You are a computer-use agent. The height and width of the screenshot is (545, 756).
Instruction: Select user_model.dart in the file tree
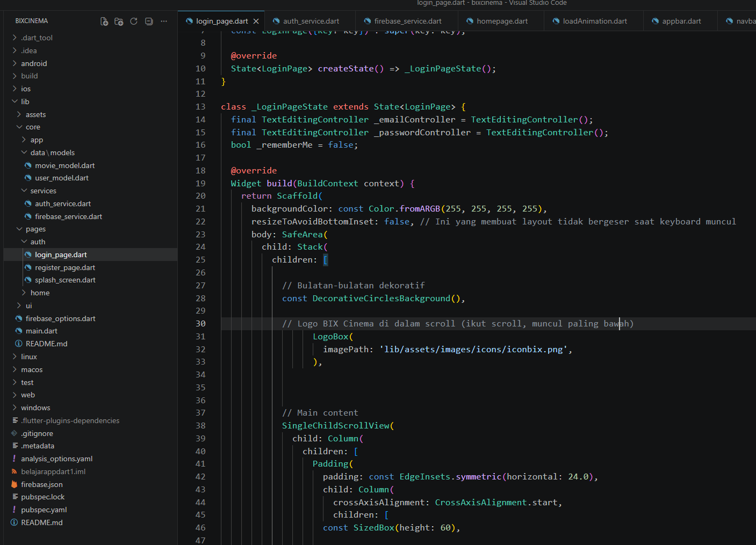pyautogui.click(x=62, y=178)
